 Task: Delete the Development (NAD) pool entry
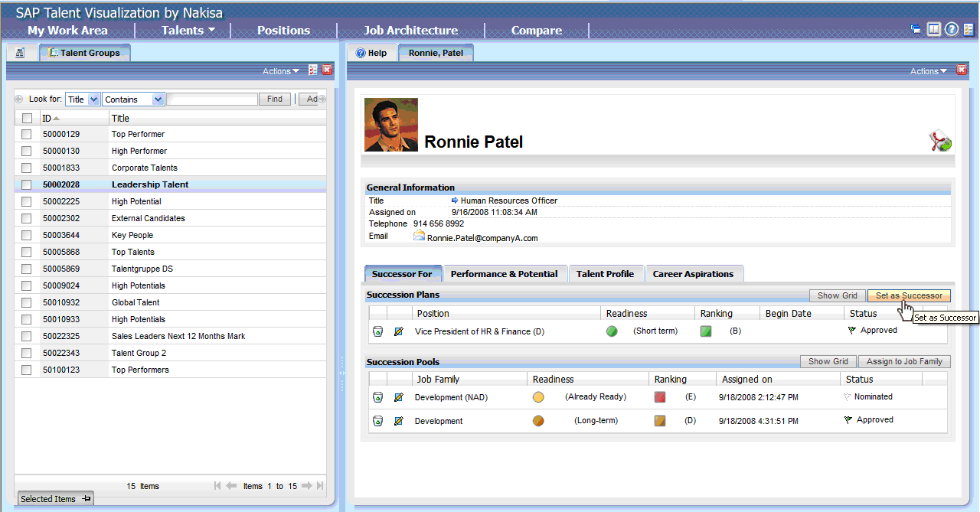(377, 397)
